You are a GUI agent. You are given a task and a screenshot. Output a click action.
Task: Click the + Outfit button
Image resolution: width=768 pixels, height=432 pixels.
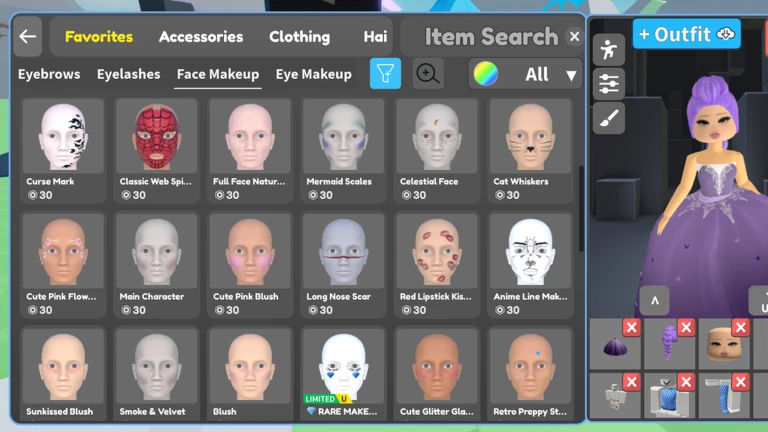[x=686, y=34]
